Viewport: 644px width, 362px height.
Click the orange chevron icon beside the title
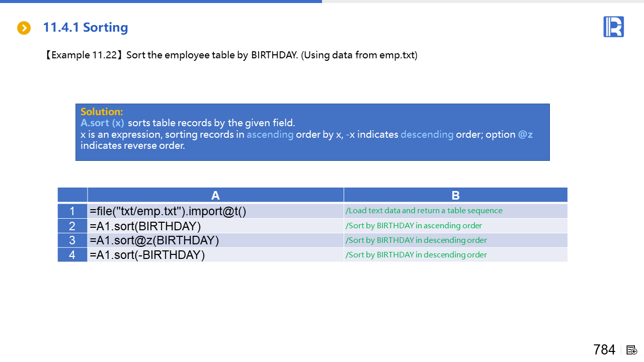[24, 28]
